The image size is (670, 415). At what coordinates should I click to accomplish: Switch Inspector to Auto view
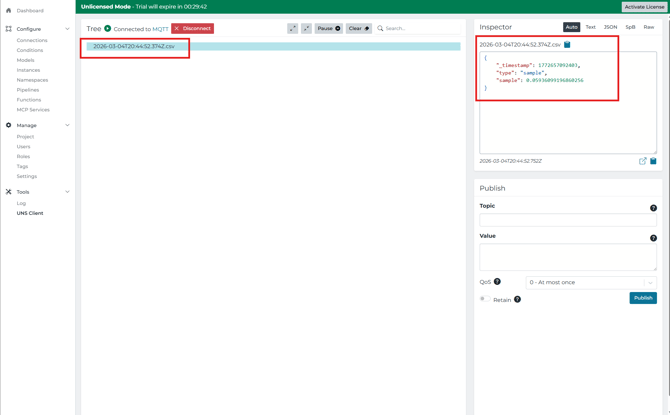(x=571, y=27)
